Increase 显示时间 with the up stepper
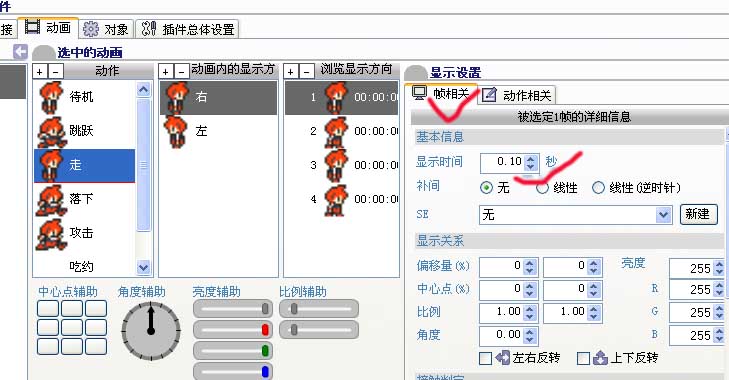This screenshot has height=380, width=729. [530, 159]
